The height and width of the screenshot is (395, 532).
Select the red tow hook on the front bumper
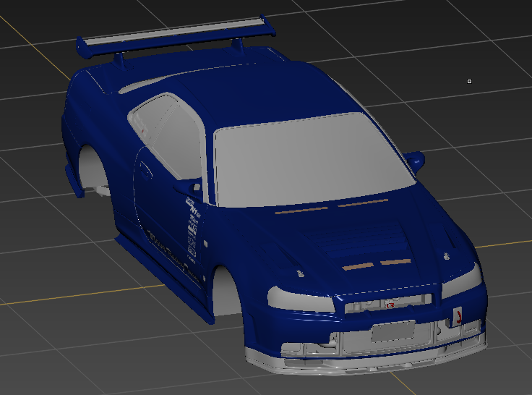458,317
